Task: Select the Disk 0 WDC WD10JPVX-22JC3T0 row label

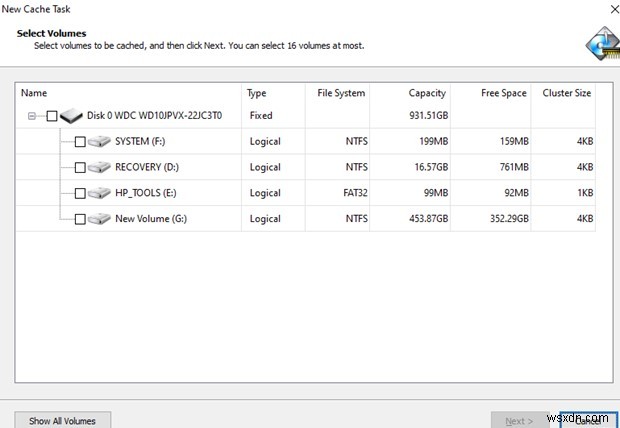Action: [154, 116]
